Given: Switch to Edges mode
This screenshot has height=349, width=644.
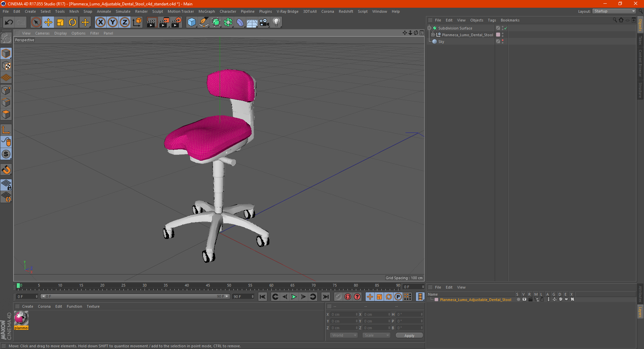Looking at the screenshot, I should (6, 102).
